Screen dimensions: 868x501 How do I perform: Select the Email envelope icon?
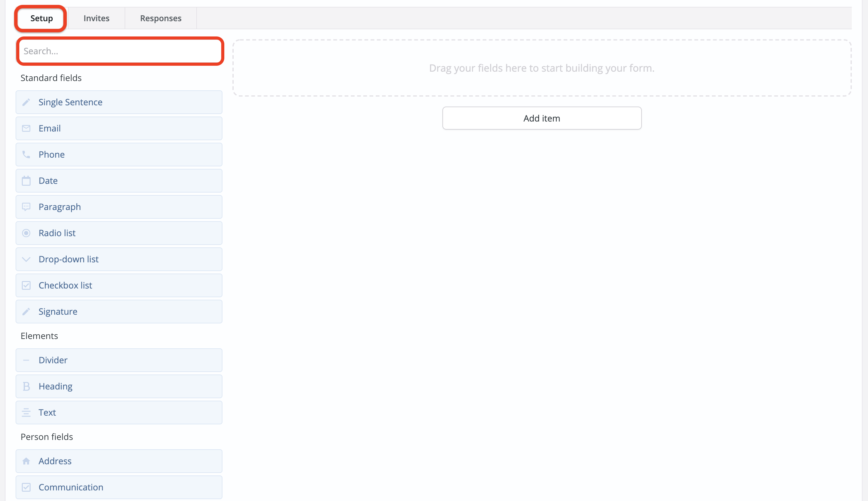tap(26, 128)
